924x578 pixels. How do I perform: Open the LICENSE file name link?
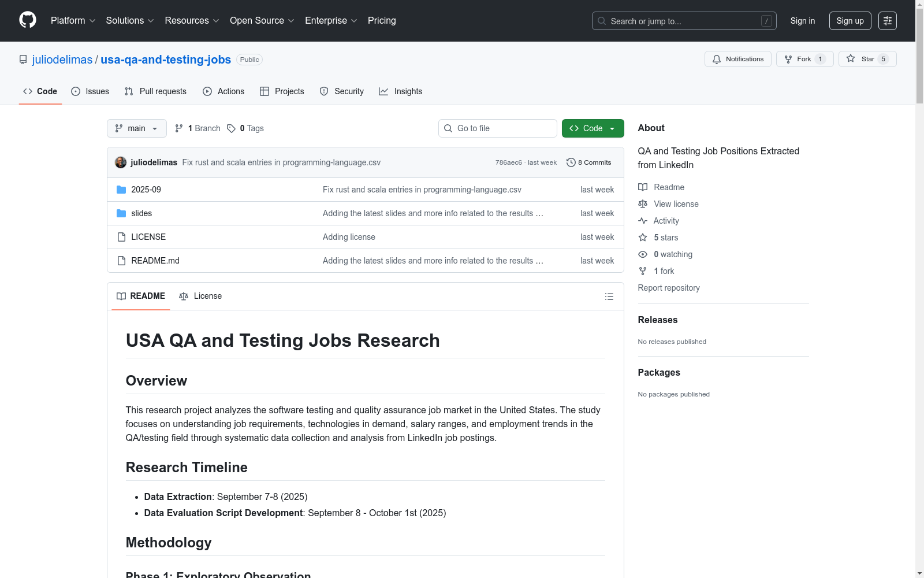[148, 237]
